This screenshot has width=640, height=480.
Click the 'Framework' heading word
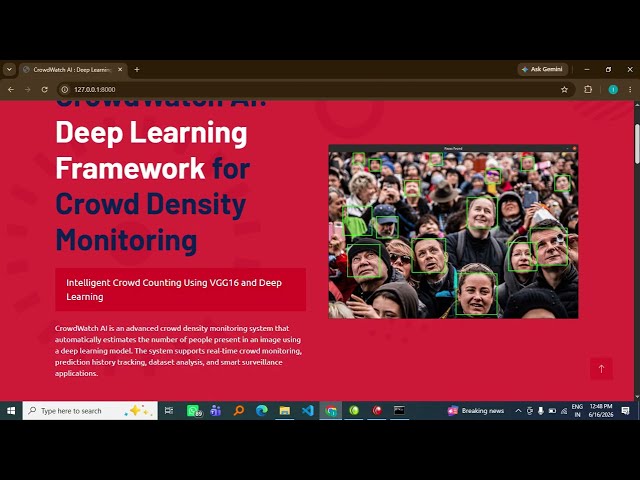pos(130,168)
